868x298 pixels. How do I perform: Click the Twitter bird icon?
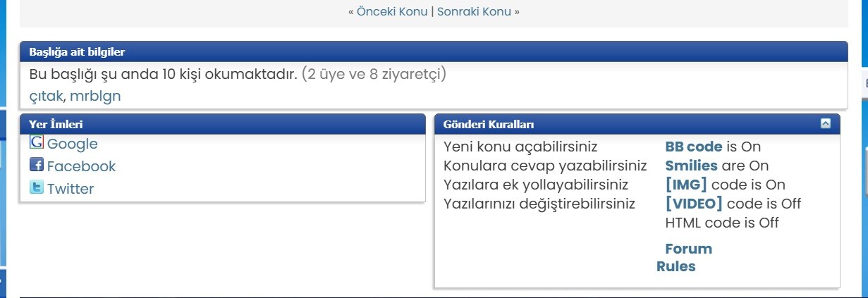[x=37, y=187]
